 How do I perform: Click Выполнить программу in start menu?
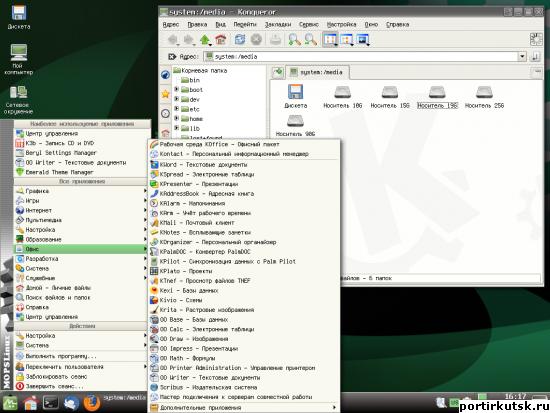(81, 356)
